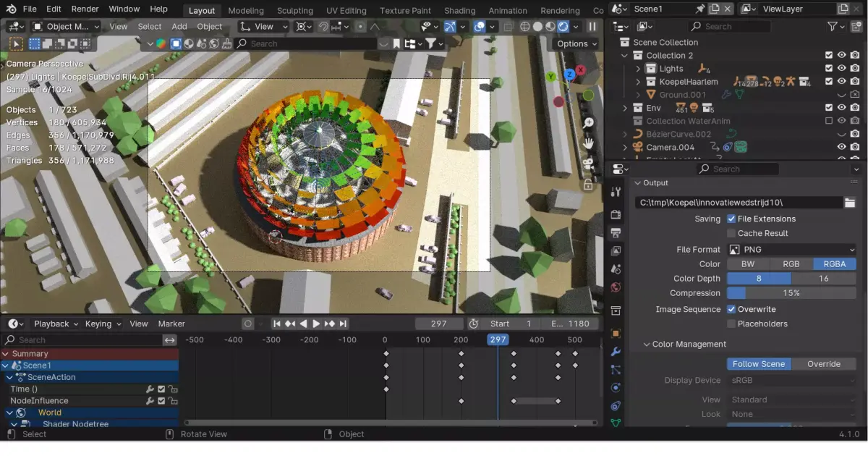Select the BW color mode
868x456 pixels.
click(748, 264)
